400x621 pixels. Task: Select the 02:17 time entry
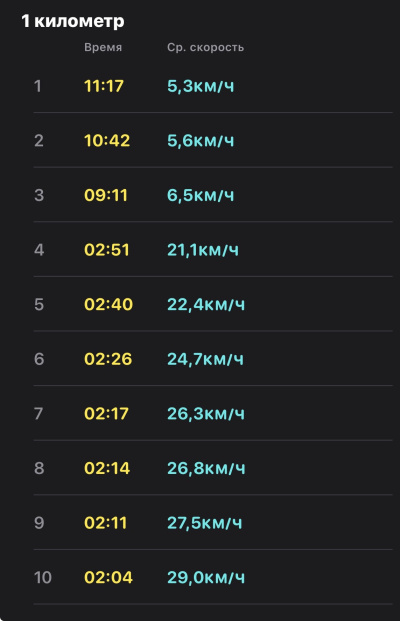pos(106,414)
